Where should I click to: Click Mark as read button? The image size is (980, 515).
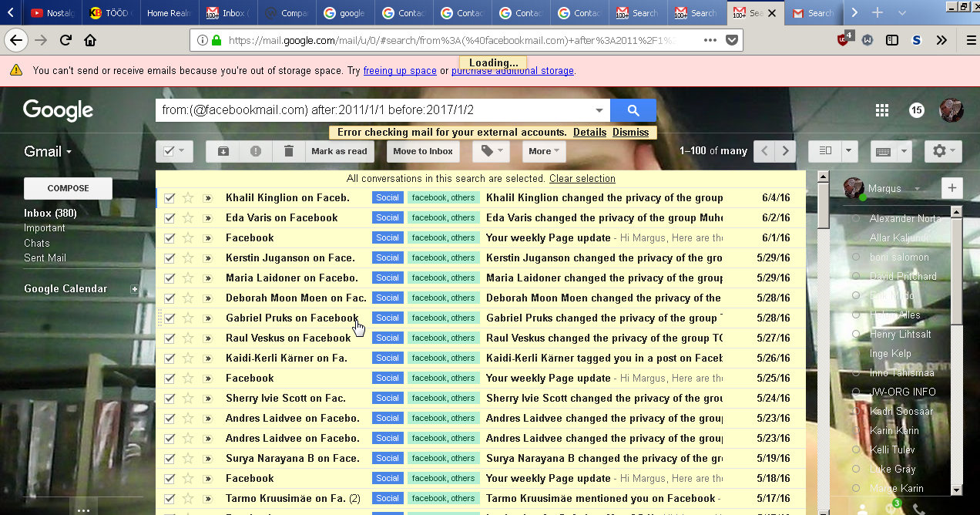click(x=339, y=151)
